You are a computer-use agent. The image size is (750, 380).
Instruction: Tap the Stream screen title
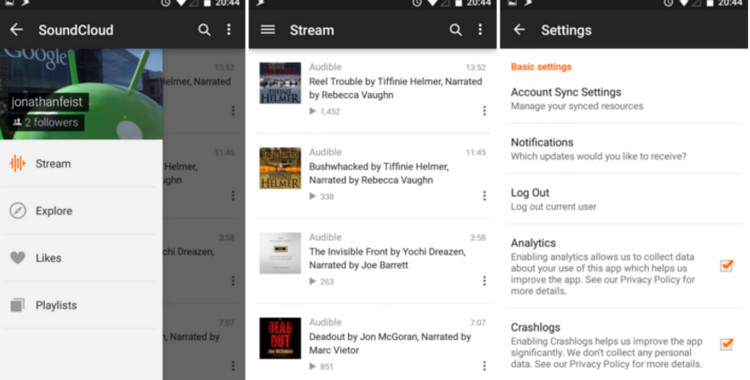pyautogui.click(x=312, y=30)
